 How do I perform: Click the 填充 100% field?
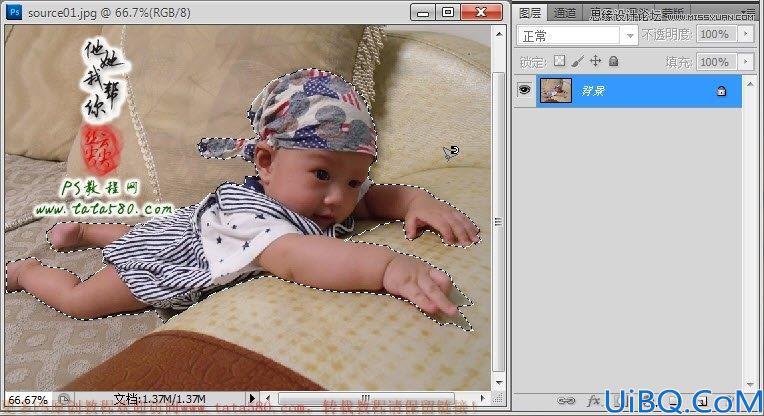pyautogui.click(x=715, y=62)
